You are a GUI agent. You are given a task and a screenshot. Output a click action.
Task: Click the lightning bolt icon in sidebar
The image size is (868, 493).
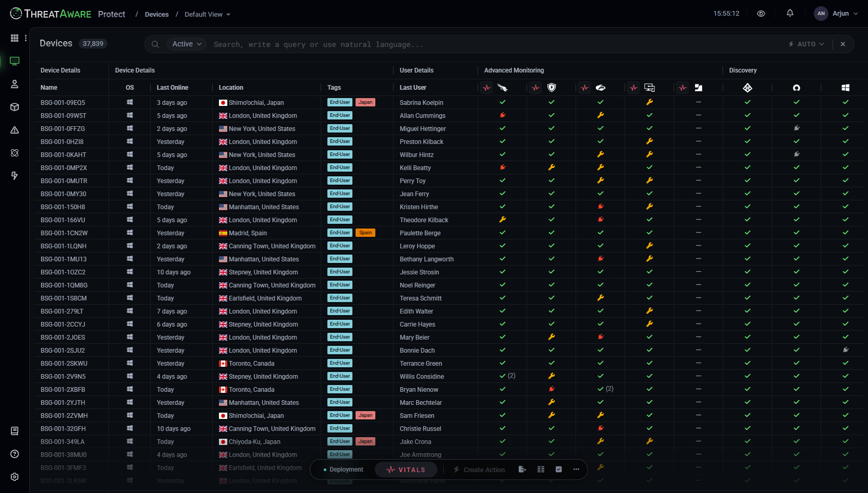pos(15,176)
